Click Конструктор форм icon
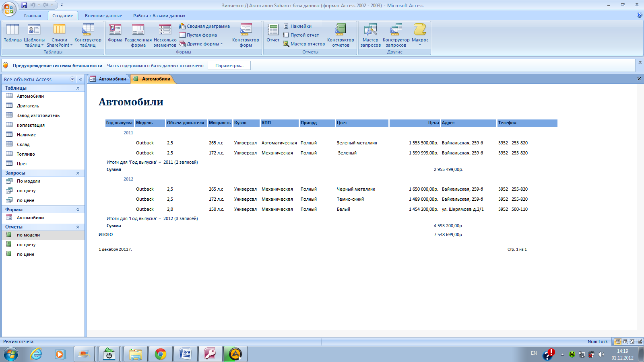The image size is (644, 362). 246,35
